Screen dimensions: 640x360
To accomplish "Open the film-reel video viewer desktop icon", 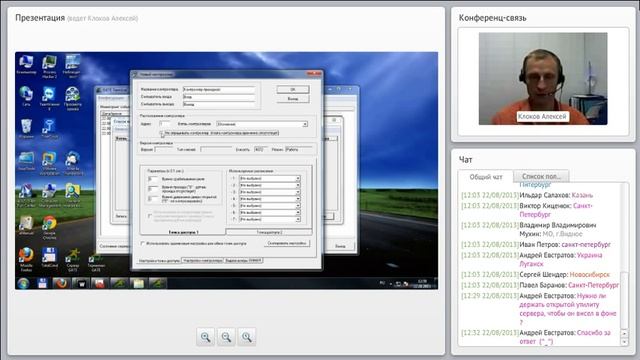I will [73, 98].
